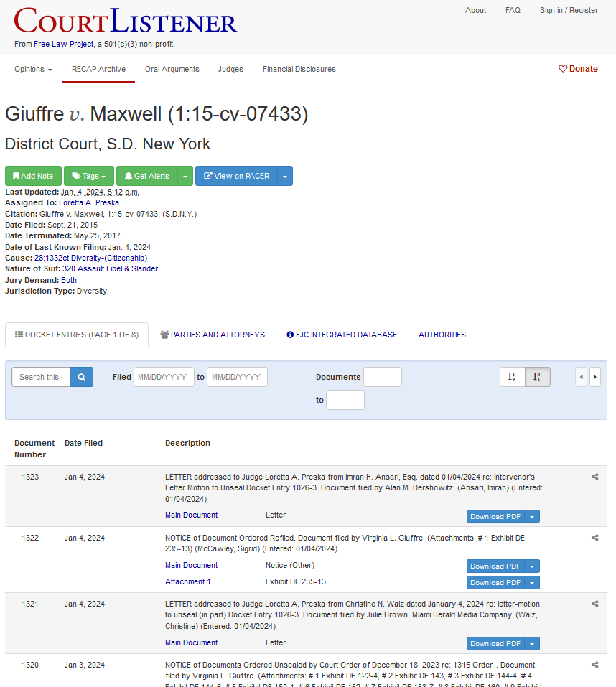Viewport: 616px width, 687px height.
Task: Click Get Alerts button
Action: point(147,176)
